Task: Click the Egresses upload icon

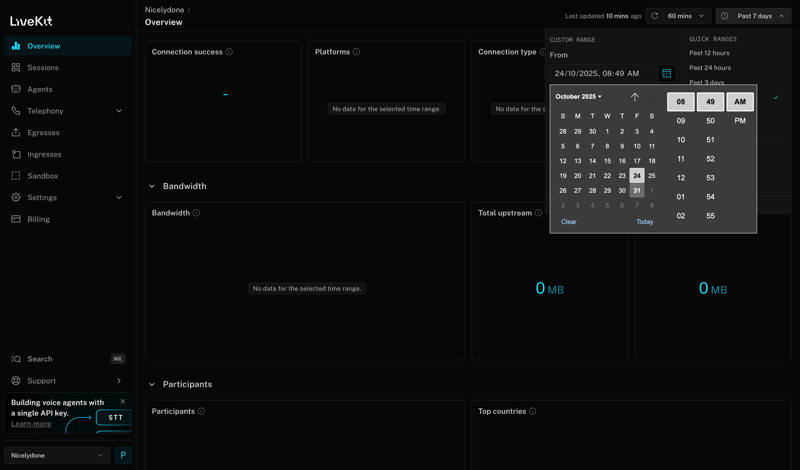Action: pyautogui.click(x=16, y=133)
